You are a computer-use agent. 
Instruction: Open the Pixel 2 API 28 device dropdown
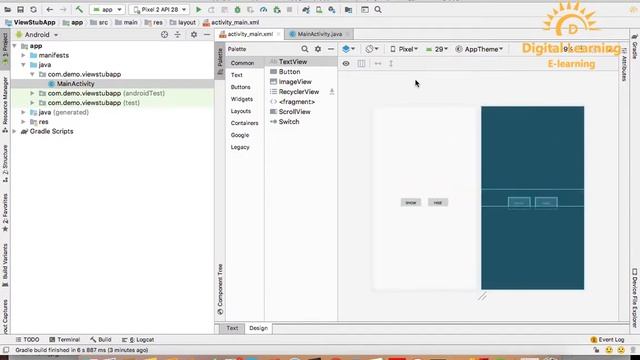pyautogui.click(x=159, y=9)
